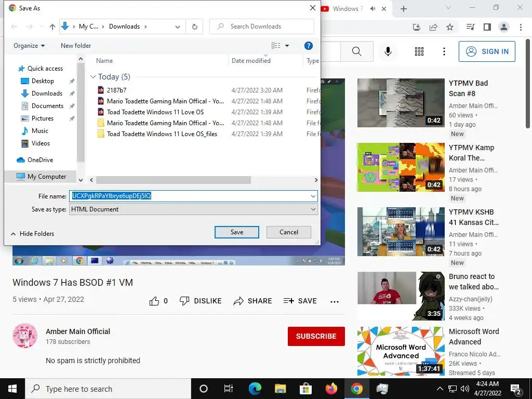Click the share page icon in Chrome
The image size is (532, 399).
point(433,27)
